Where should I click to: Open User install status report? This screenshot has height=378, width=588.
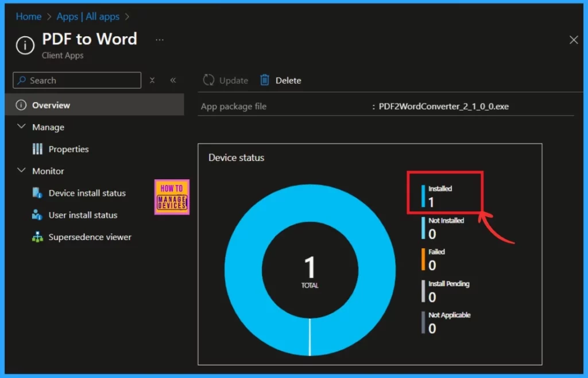point(83,215)
